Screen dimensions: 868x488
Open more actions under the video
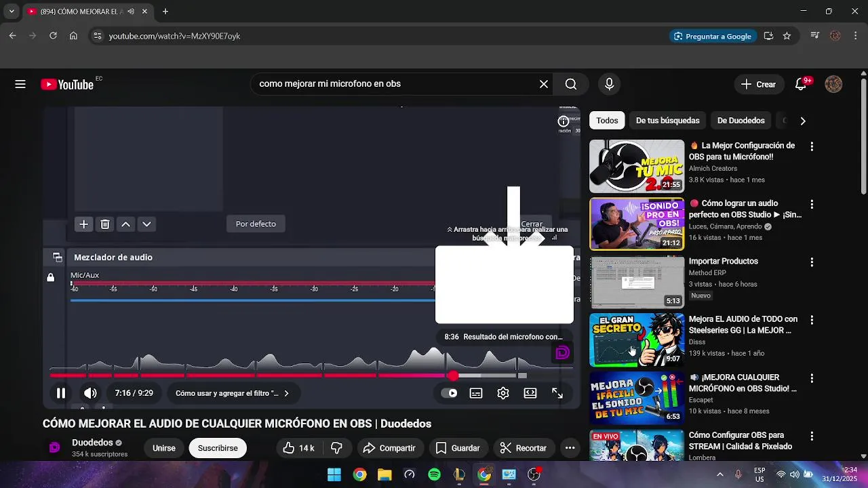click(570, 448)
